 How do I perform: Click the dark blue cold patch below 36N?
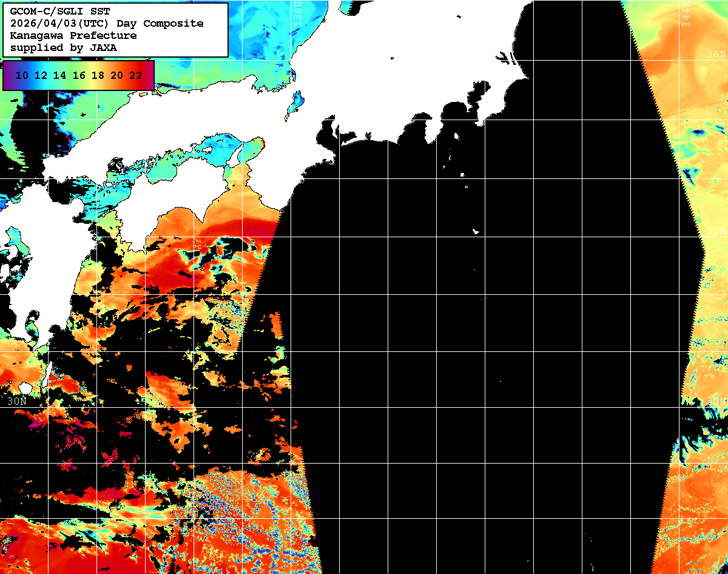(698, 132)
